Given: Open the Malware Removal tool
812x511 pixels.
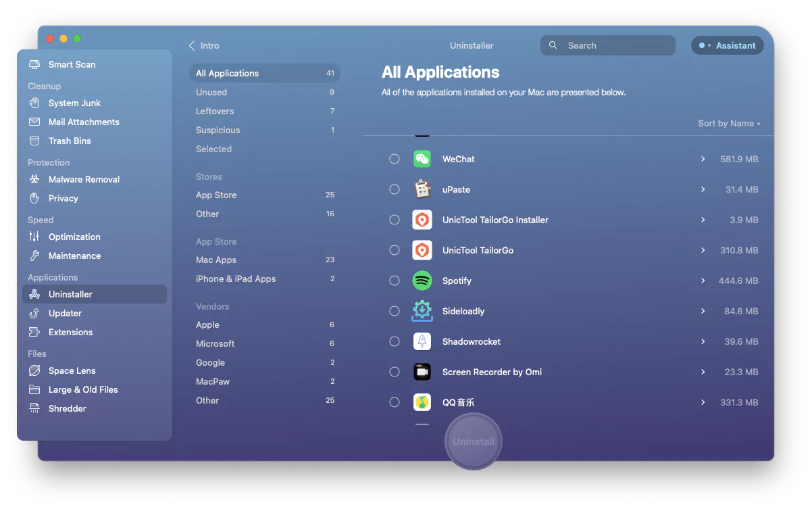Looking at the screenshot, I should [x=82, y=179].
